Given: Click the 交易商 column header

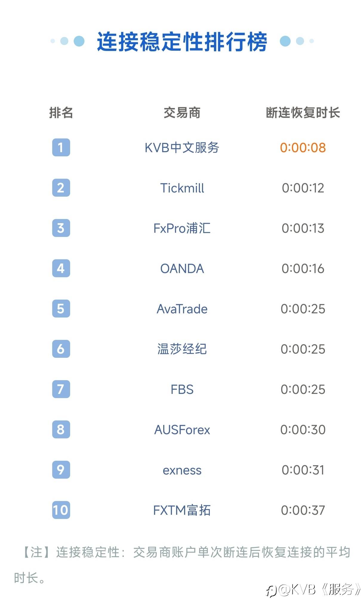Looking at the screenshot, I should click(x=182, y=113).
